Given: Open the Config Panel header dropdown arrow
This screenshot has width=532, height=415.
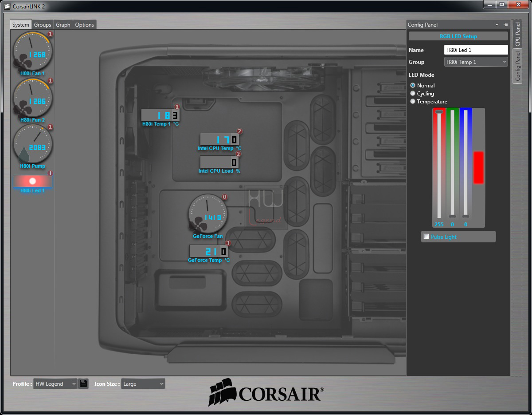Looking at the screenshot, I should coord(497,25).
